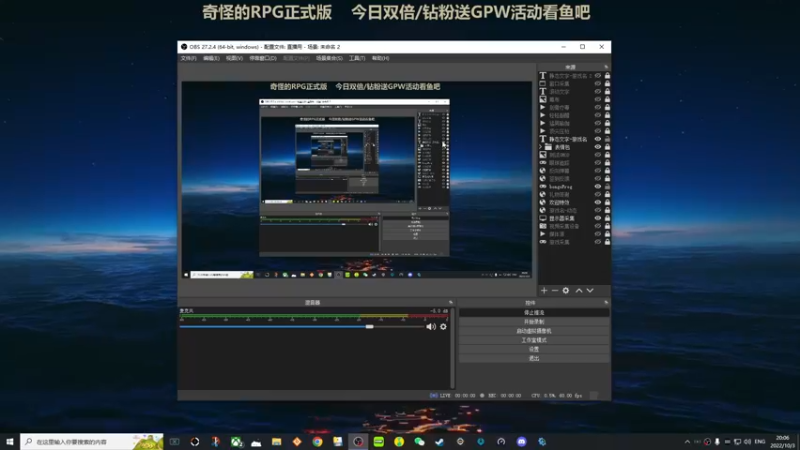Screen dimensions: 800x450
Task: Add a new source with the plus icon
Action: click(x=544, y=290)
